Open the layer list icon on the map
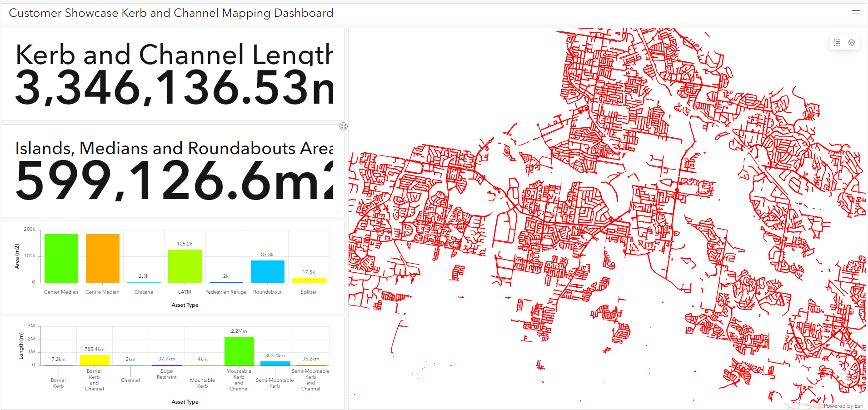 coord(852,42)
